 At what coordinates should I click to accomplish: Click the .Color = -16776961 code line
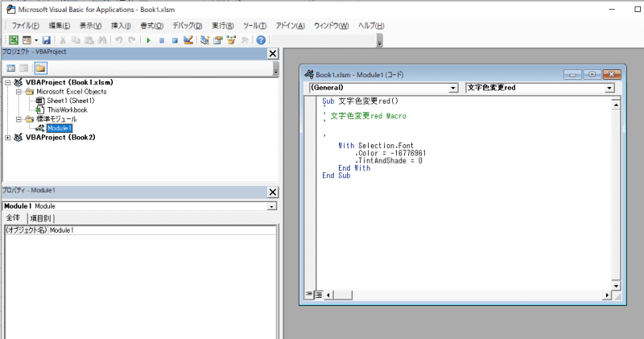point(390,153)
